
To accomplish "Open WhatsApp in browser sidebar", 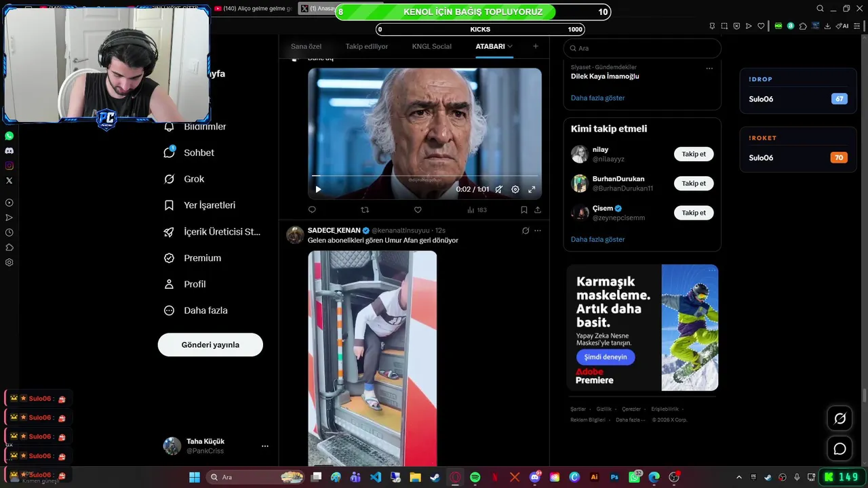I will point(9,136).
